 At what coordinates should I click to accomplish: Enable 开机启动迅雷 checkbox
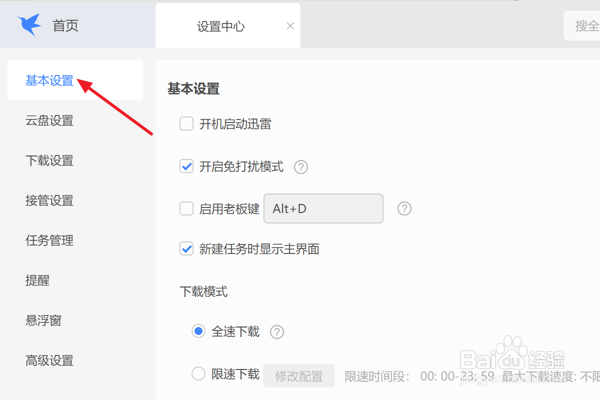[x=186, y=124]
